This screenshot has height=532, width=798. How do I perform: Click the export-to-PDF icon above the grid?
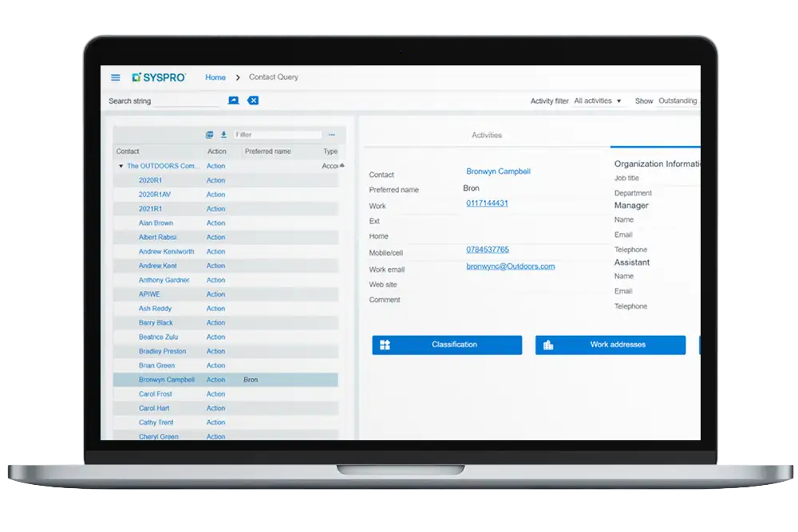pyautogui.click(x=209, y=133)
